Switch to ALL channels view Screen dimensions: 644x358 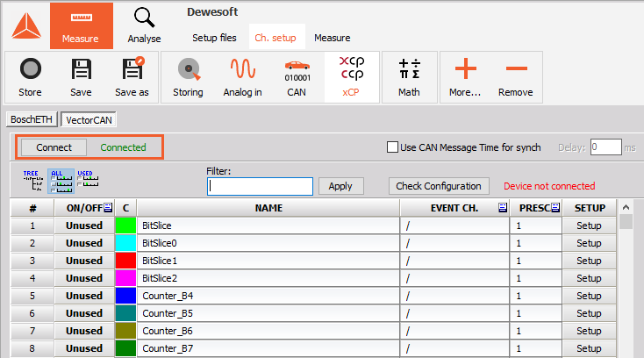(x=61, y=181)
